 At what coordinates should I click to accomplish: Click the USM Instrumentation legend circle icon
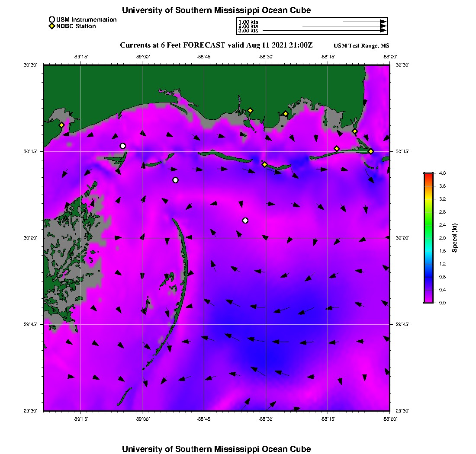(52, 19)
